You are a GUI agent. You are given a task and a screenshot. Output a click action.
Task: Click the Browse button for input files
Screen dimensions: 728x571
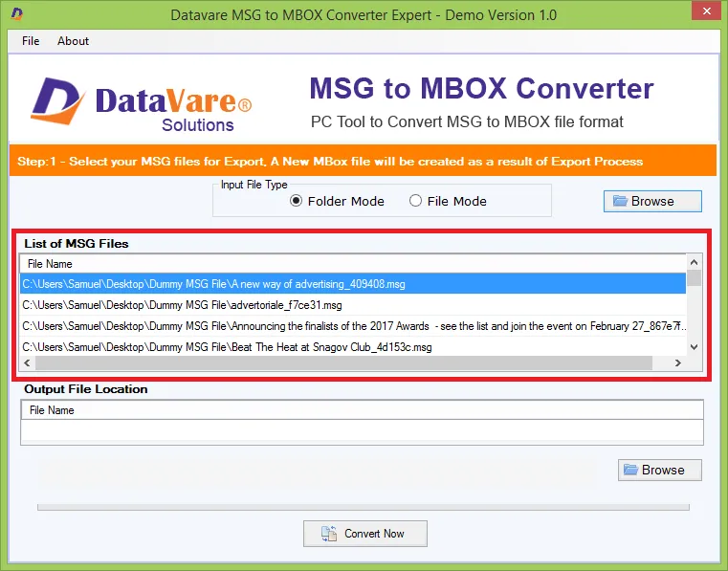[652, 201]
